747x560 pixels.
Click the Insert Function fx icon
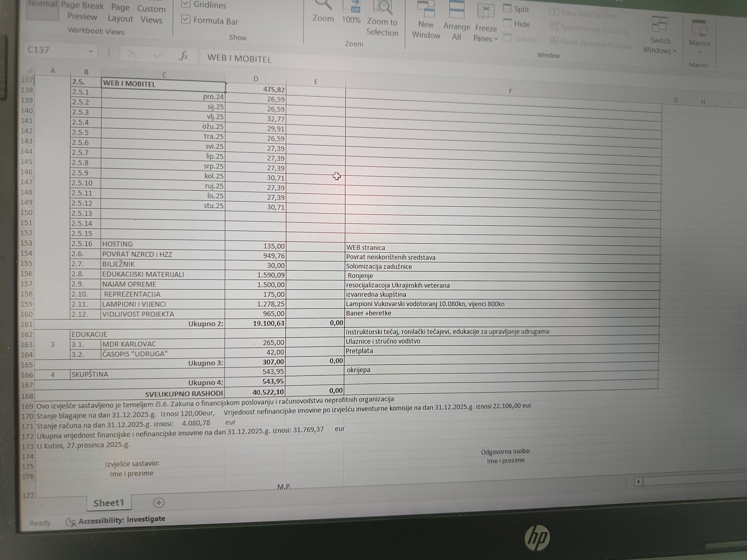coord(184,56)
